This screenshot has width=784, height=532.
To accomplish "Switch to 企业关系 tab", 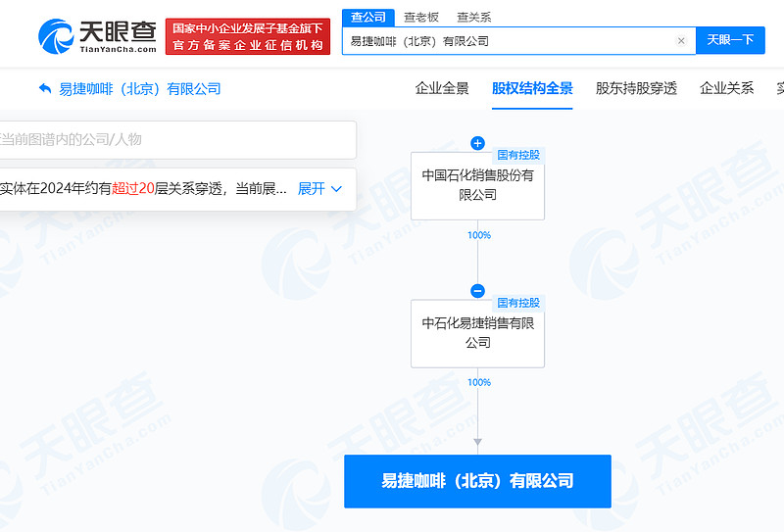I will tap(726, 88).
